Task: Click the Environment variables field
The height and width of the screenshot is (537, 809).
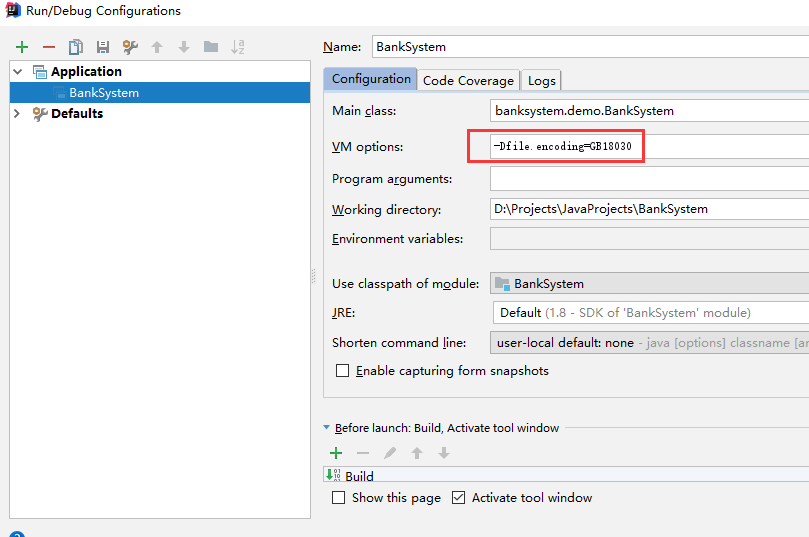Action: point(649,239)
